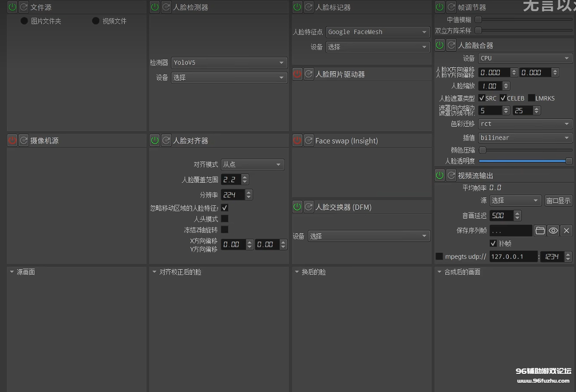Click the 人脸透明度 slider
576x392 pixels.
tap(525, 161)
